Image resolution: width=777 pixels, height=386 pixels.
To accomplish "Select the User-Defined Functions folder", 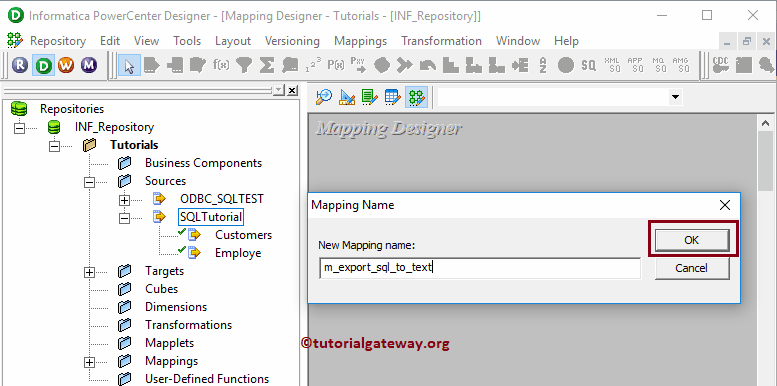I will pos(207,379).
